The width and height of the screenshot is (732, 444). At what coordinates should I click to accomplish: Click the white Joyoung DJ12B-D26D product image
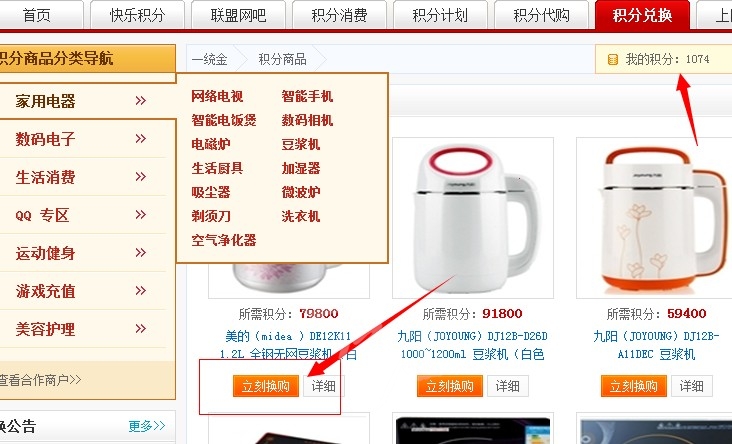[473, 218]
